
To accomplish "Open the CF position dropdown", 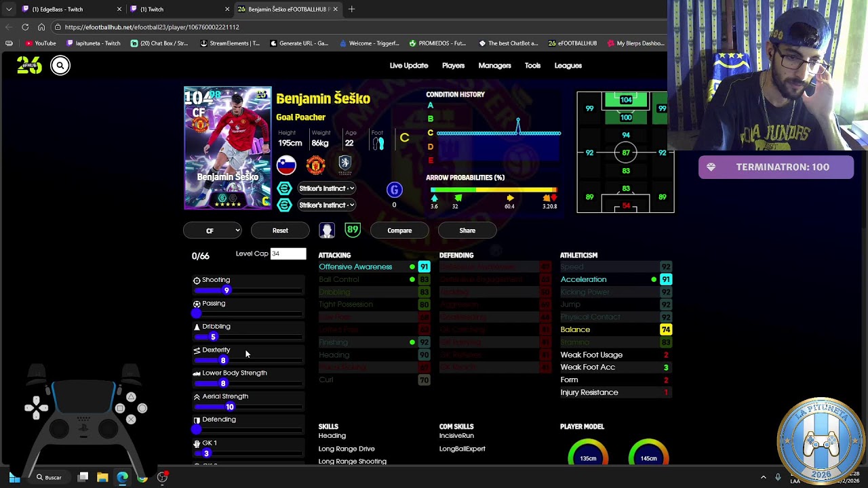I will 212,230.
